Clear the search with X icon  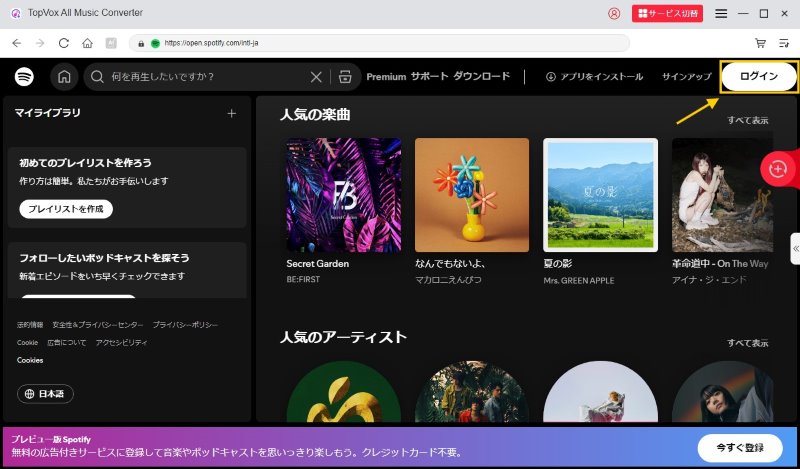pos(316,77)
